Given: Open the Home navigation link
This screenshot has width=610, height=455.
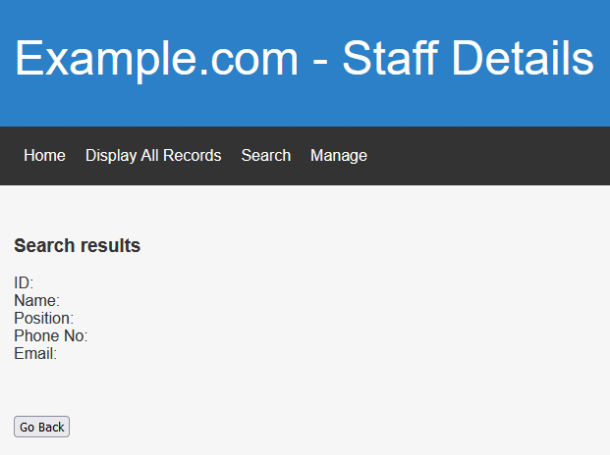Looking at the screenshot, I should coord(44,156).
